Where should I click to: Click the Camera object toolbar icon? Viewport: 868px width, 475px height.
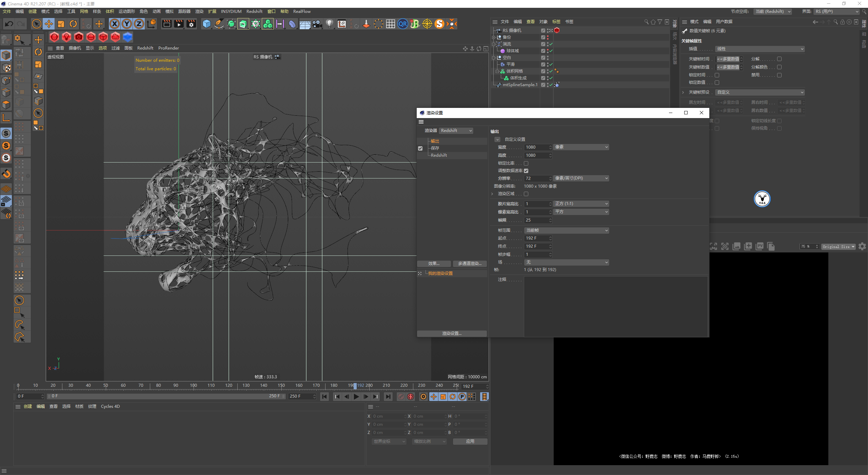tap(317, 24)
